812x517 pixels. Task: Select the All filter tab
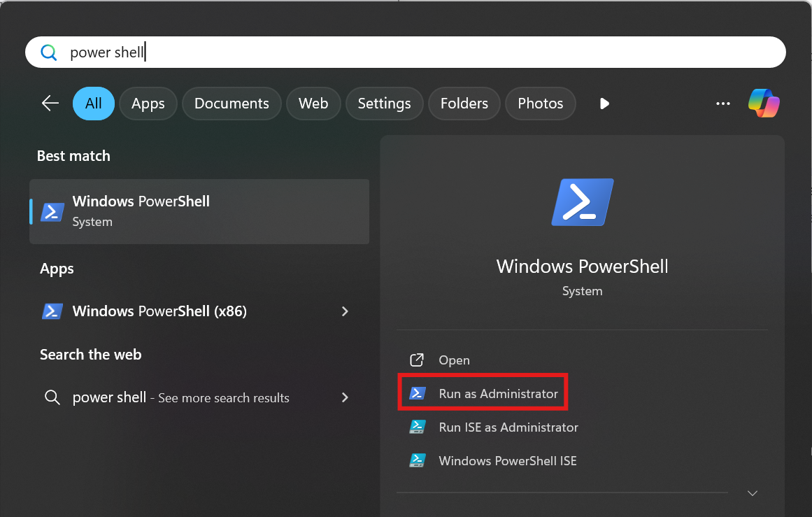[93, 104]
